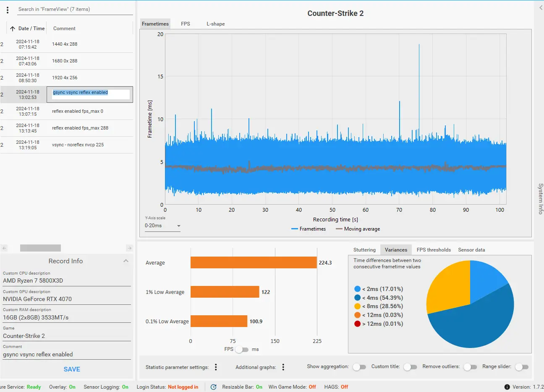This screenshot has width=544, height=392.
Task: Turn on Custom title switch
Action: tap(410, 367)
